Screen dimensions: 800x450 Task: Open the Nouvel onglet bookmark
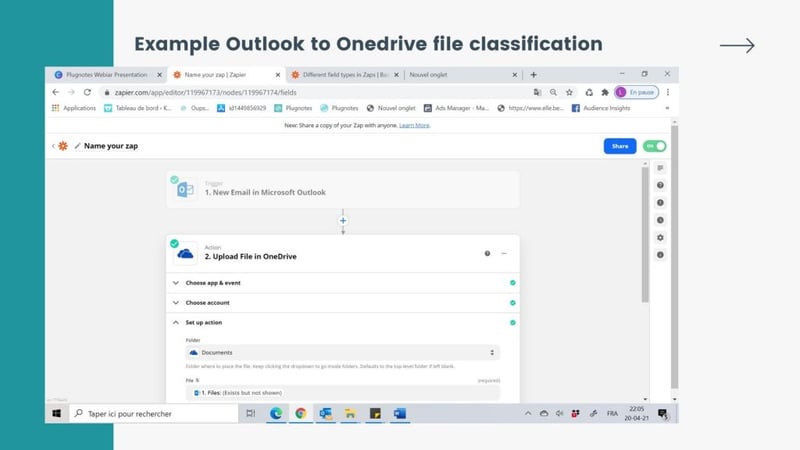[x=391, y=108]
